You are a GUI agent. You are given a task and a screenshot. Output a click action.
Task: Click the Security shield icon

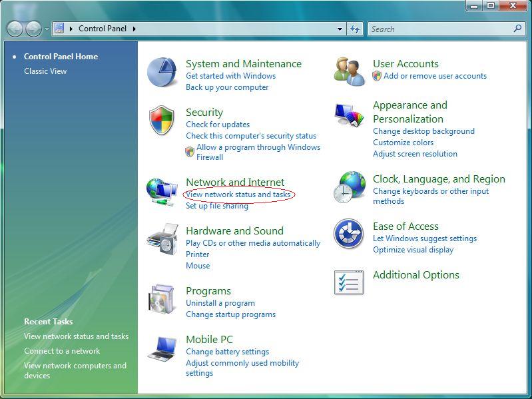coord(162,121)
